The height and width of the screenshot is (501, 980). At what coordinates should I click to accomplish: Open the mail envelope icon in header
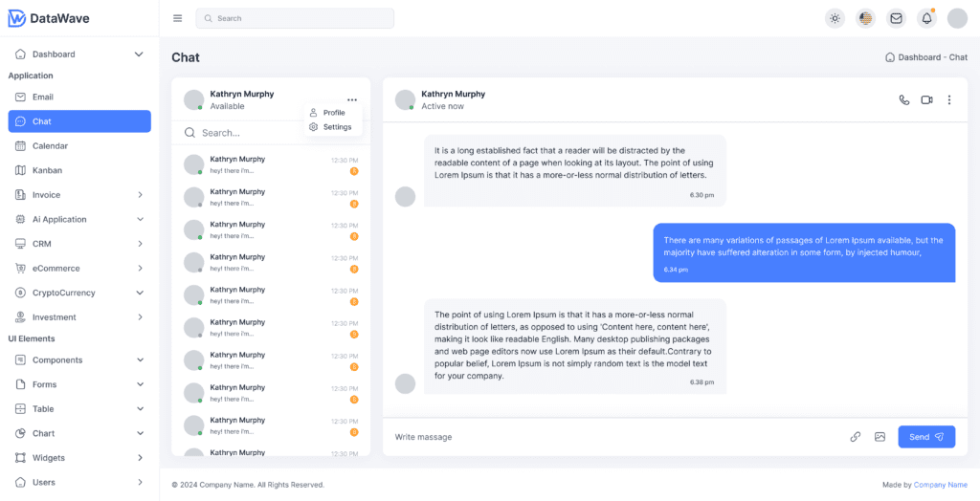896,18
